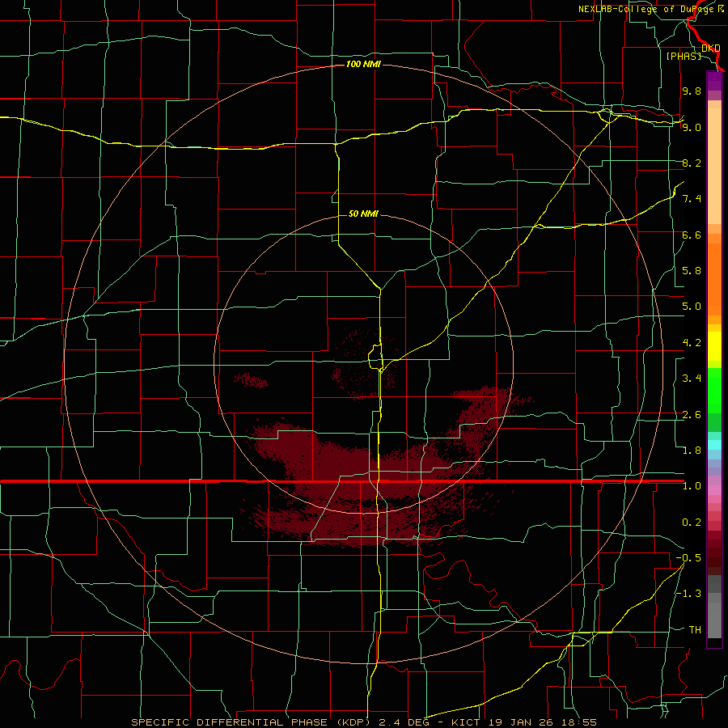
Task: Pick the pale peach color bar segment
Action: pyautogui.click(x=714, y=166)
